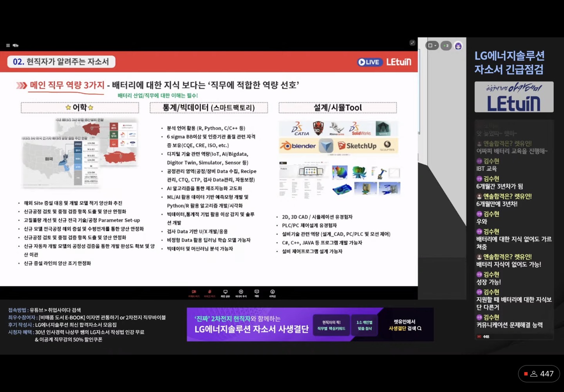Click the chat viewer count 448 indicator
This screenshot has height=392, width=564.
[483, 336]
